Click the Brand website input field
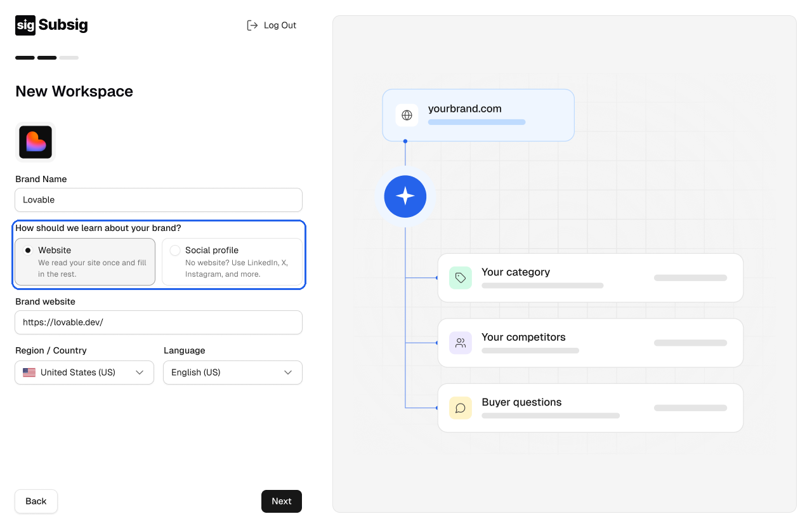Screen dimensions: 812x528 click(x=159, y=322)
